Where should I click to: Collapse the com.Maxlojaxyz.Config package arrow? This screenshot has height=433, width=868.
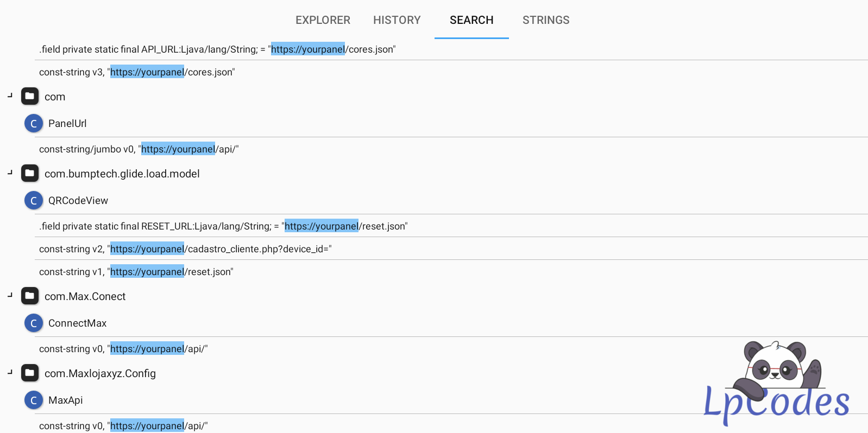pos(10,372)
